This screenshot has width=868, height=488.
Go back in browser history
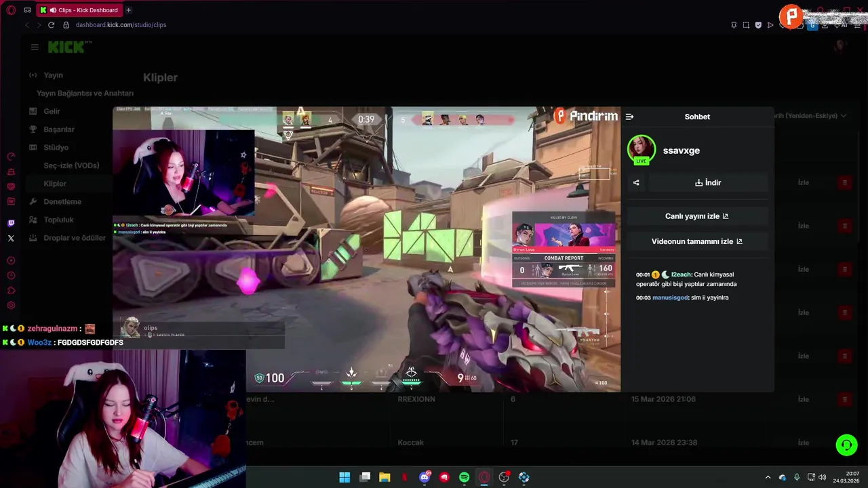tap(27, 25)
